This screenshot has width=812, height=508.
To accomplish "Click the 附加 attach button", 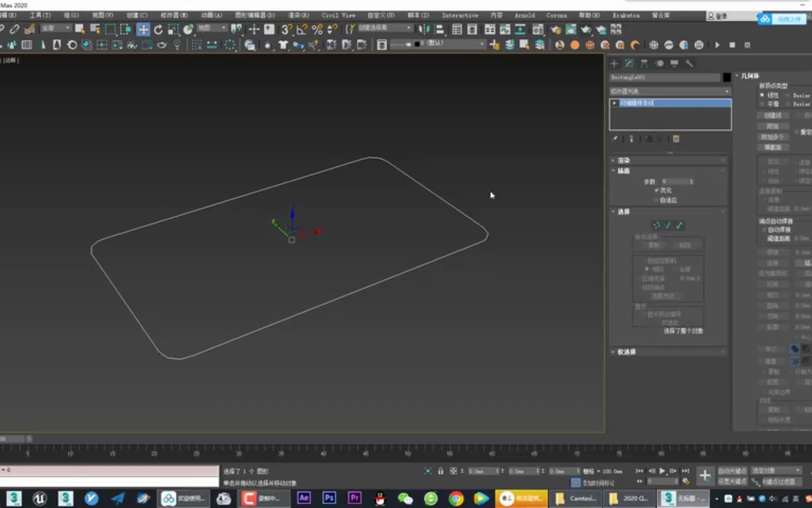I will click(x=773, y=126).
